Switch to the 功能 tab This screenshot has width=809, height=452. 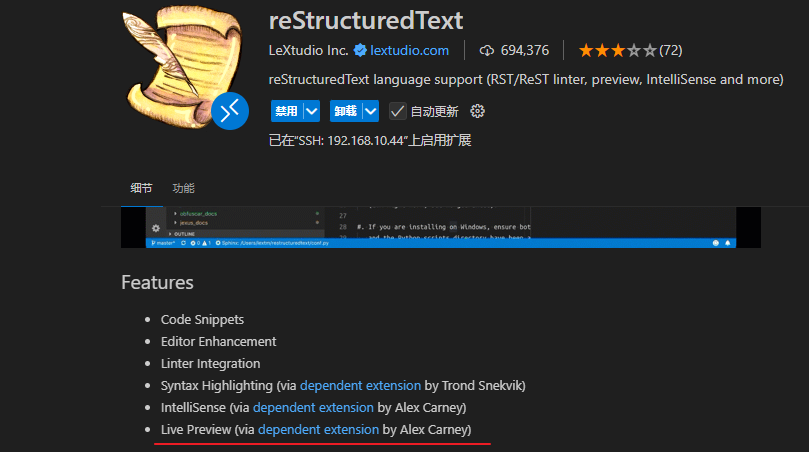(183, 188)
